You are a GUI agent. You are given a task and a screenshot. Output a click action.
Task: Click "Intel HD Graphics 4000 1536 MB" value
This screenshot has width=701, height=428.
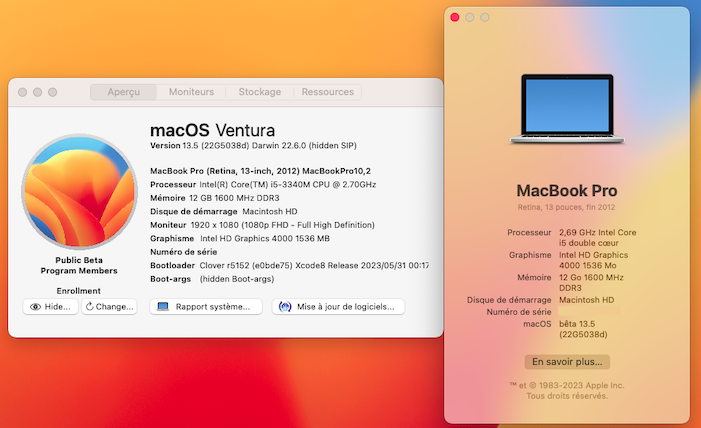pos(265,238)
